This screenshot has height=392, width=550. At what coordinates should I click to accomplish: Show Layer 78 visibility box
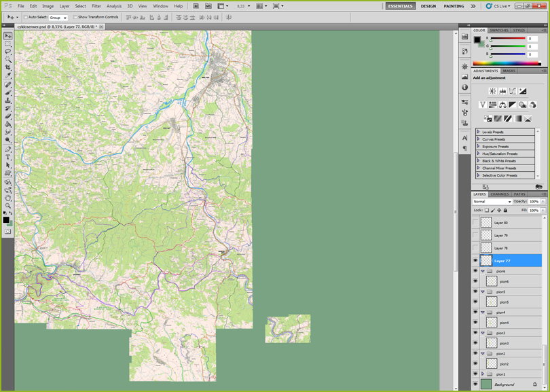point(475,248)
